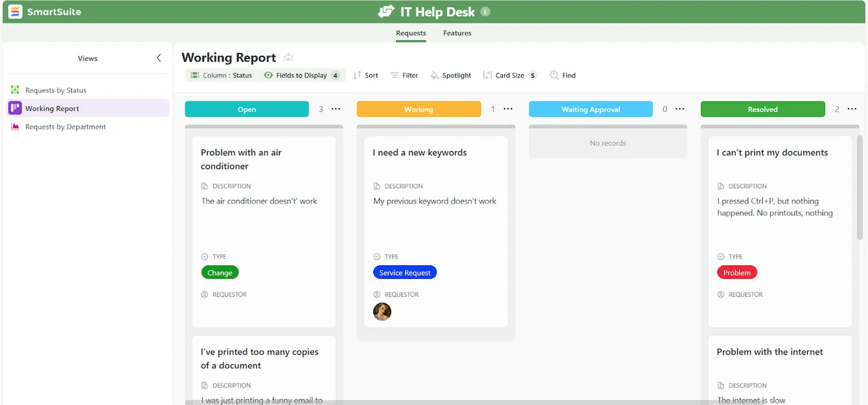
Task: Open the Open column three-dot menu
Action: 336,109
